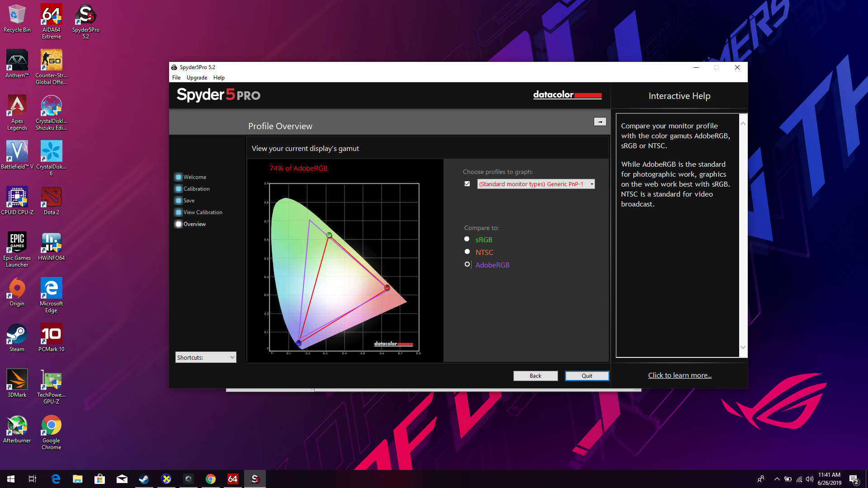Uncheck the Generic PnP profile checkbox
Screen dimensions: 868x488
tap(467, 184)
